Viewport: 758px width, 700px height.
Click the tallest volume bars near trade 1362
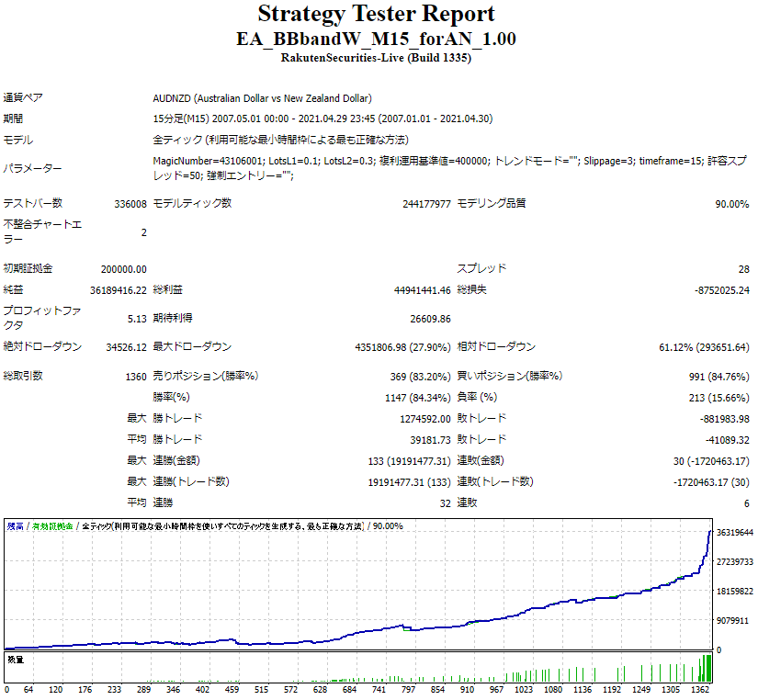pos(707,668)
